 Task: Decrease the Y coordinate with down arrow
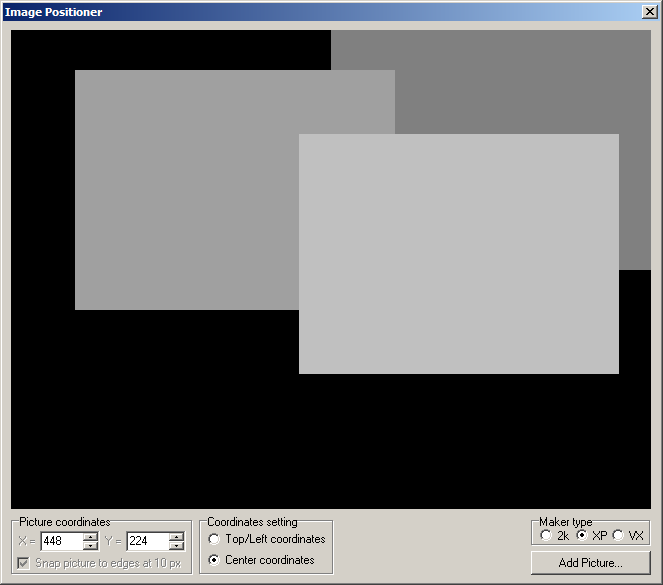coord(177,546)
